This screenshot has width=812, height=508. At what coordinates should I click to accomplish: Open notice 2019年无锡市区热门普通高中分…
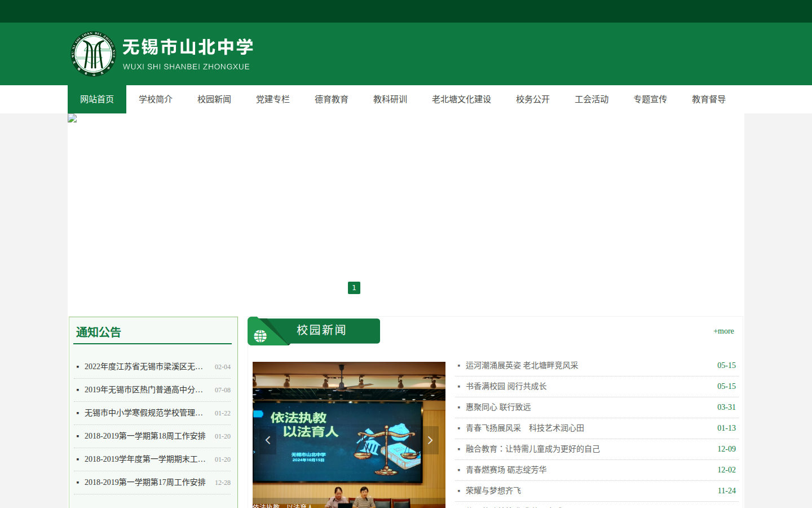click(x=144, y=390)
